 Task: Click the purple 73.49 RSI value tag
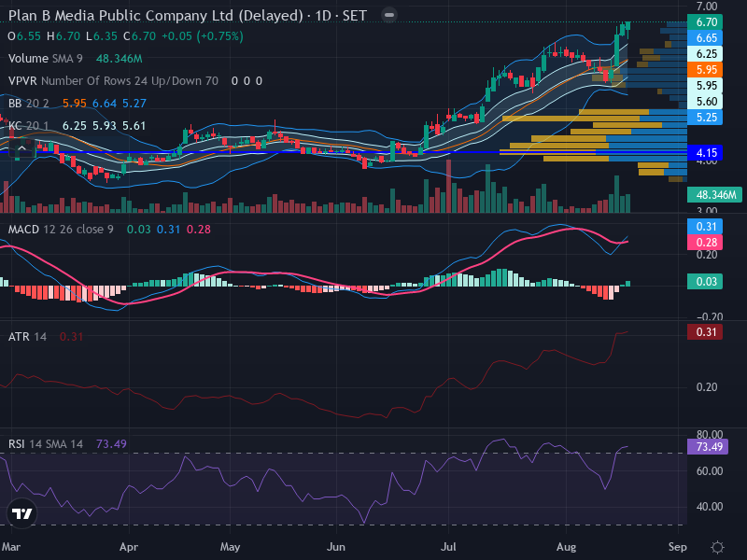click(708, 447)
